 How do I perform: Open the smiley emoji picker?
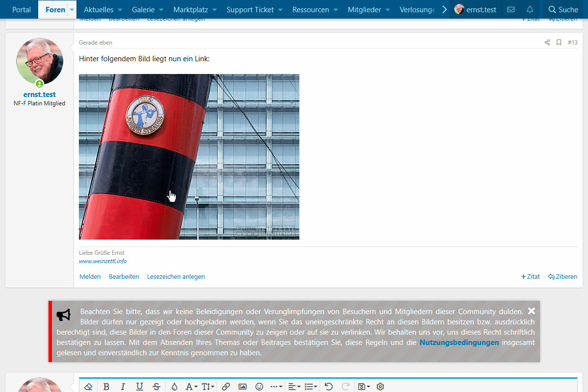[259, 387]
